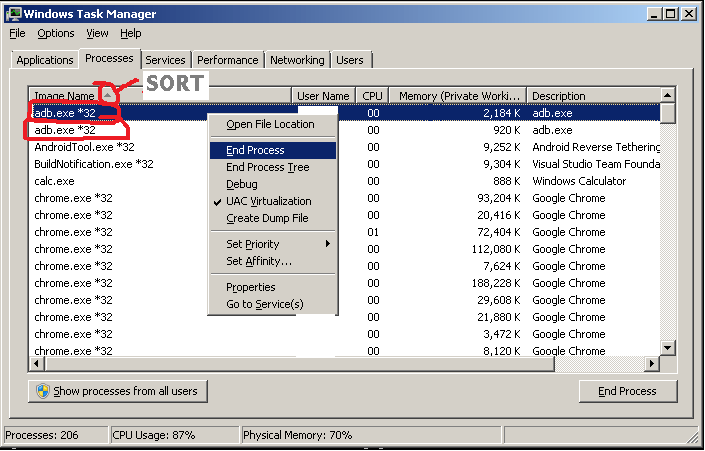Expand the Set Priority submenu
Screen dimensions: 705x451
coord(273,244)
